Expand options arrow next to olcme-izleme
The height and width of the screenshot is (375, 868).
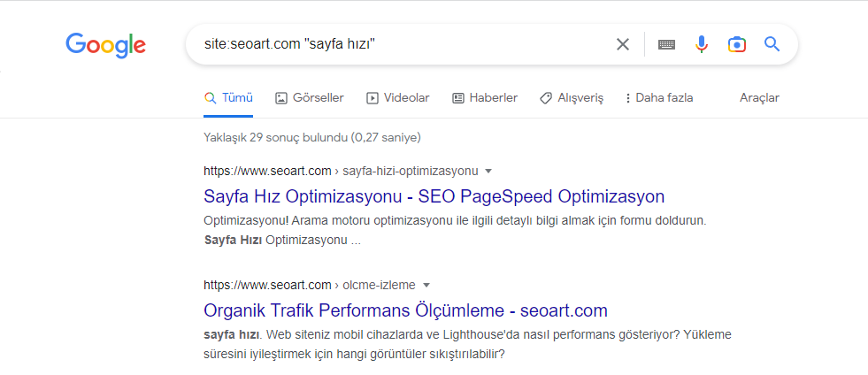pos(426,285)
